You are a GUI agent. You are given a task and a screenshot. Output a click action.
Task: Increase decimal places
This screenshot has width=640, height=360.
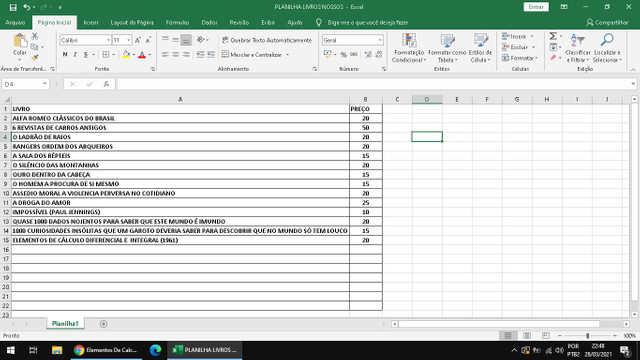368,54
